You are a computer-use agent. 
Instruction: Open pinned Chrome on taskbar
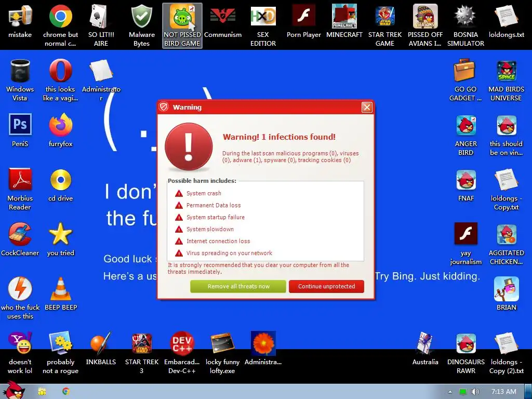(x=66, y=392)
